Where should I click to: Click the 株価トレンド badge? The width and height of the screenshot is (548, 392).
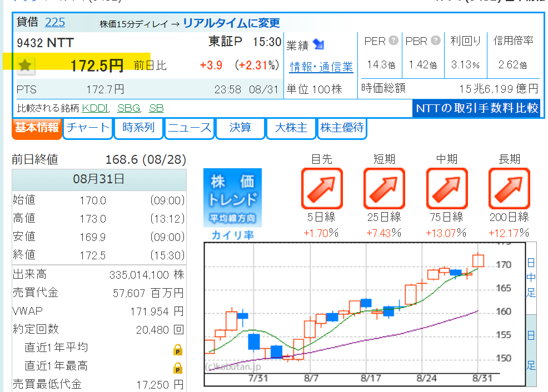(232, 198)
